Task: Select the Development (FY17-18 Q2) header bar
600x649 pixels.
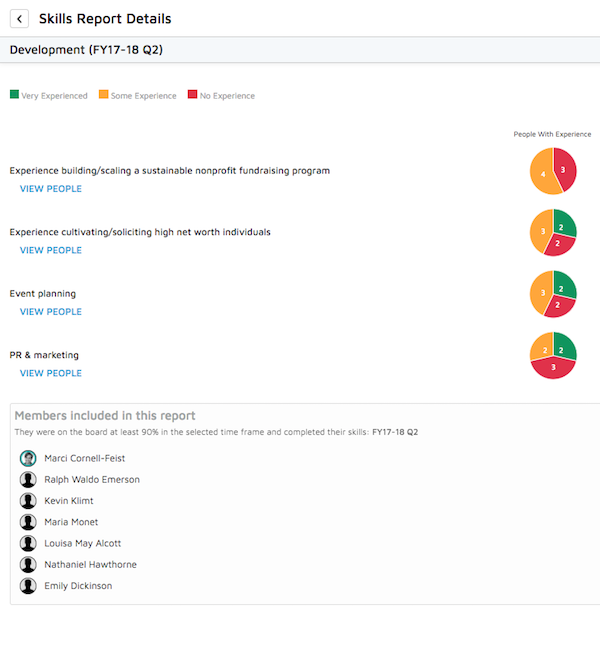Action: pos(300,50)
